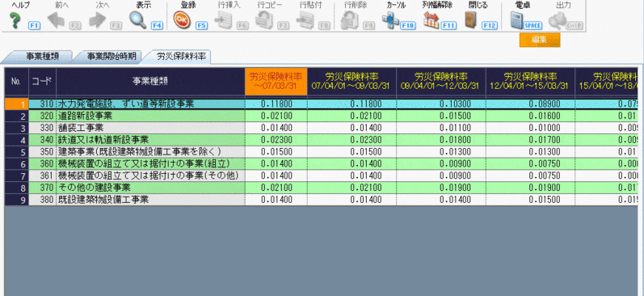Click the 09/04/01～12/03/31 column header
Screen dimensions: 644x296
point(440,82)
